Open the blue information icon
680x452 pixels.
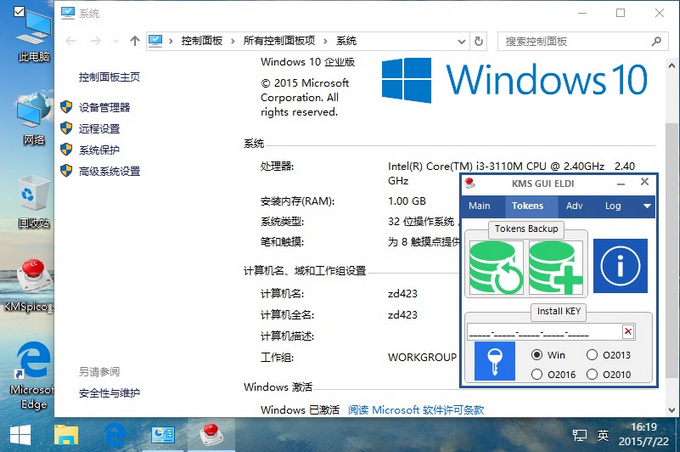(620, 266)
